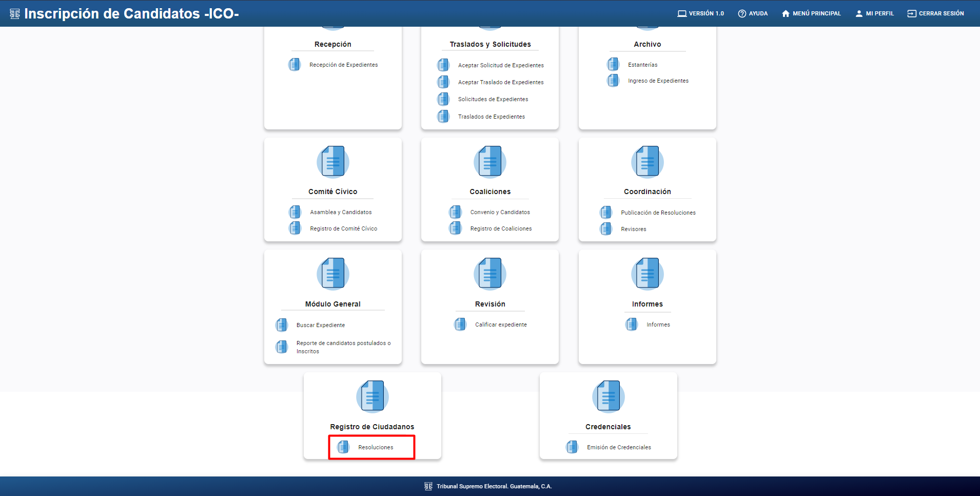Image resolution: width=980 pixels, height=496 pixels.
Task: Click the large Comité Cívico document icon
Action: 333,162
